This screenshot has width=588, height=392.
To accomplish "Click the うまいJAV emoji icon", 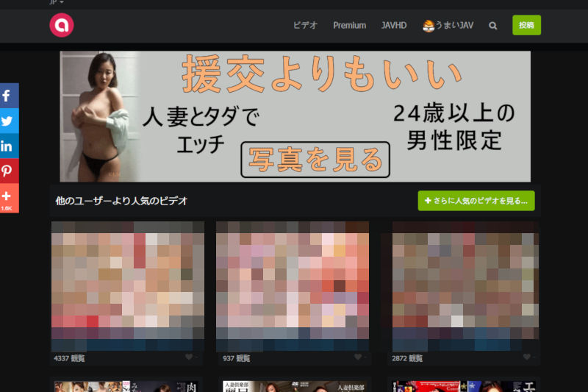I will 429,26.
